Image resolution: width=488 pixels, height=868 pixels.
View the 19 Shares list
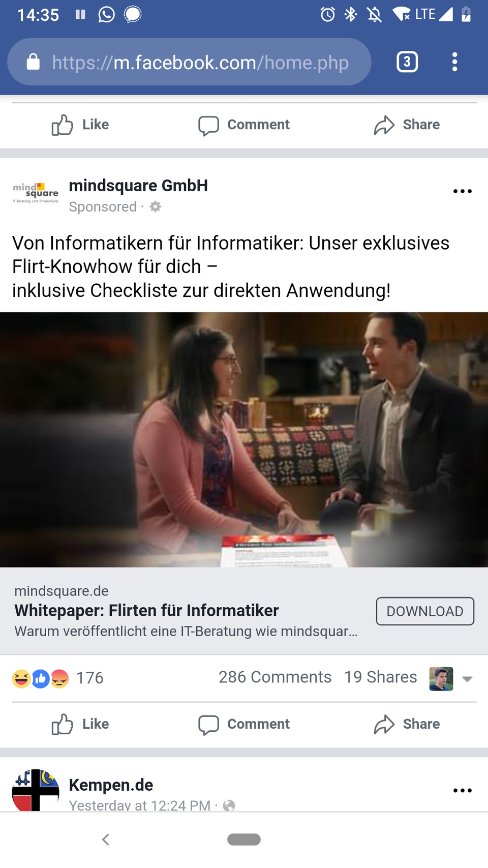(381, 677)
